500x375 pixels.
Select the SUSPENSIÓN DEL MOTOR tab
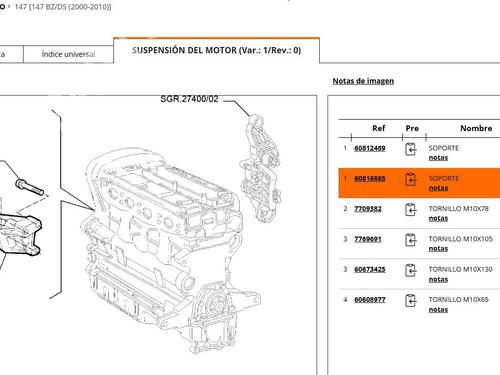click(x=217, y=50)
